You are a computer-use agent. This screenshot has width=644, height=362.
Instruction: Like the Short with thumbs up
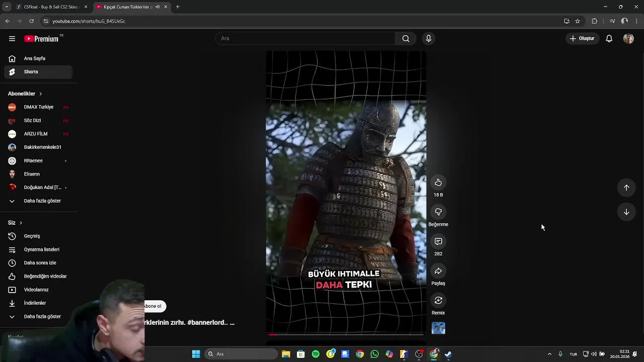coord(438,183)
